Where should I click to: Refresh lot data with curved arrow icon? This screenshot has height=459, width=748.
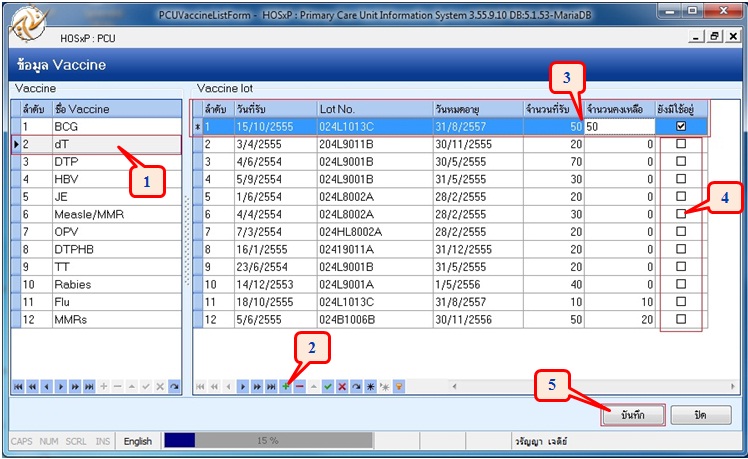(356, 386)
